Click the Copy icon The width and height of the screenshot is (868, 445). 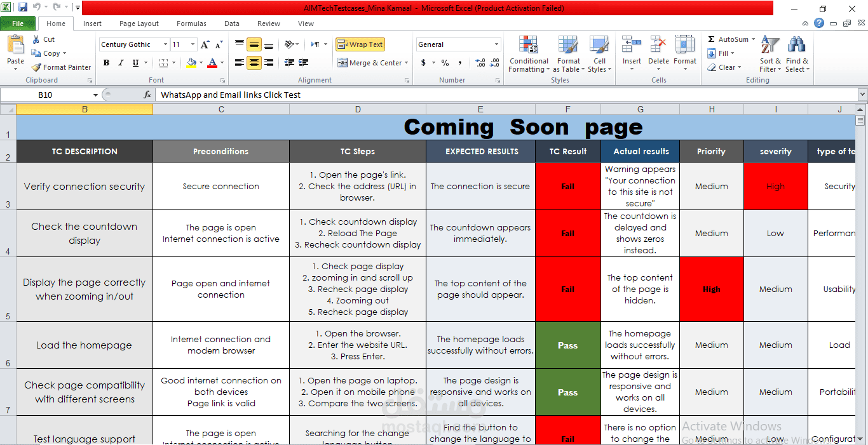[36, 53]
